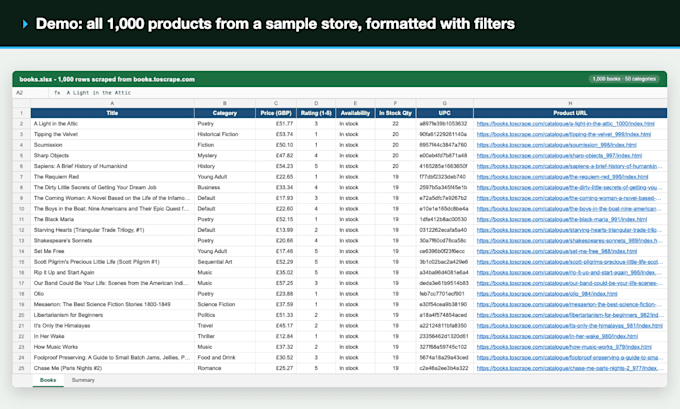Open the in-her-wake product URL link
The image size is (680, 409).
[557, 336]
